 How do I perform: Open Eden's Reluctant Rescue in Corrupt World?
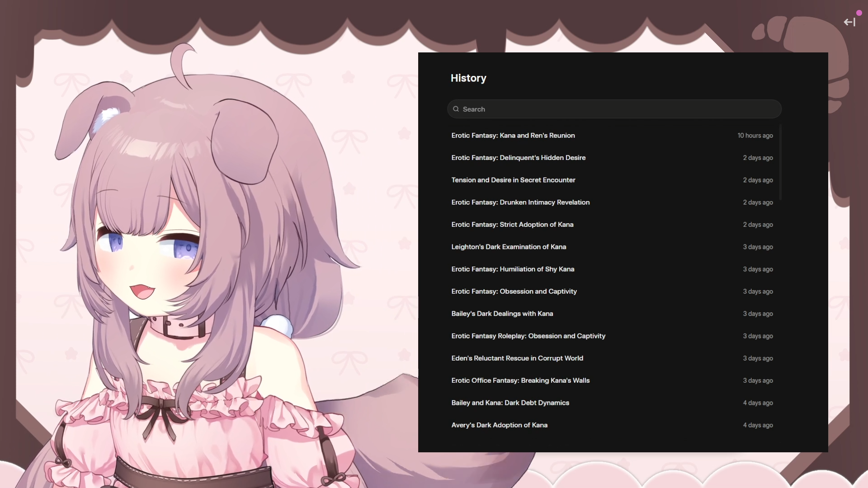tap(517, 358)
